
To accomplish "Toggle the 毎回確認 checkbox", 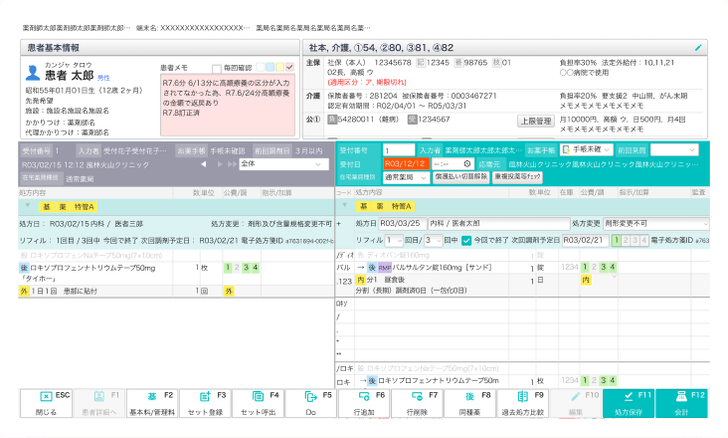I will pyautogui.click(x=216, y=69).
